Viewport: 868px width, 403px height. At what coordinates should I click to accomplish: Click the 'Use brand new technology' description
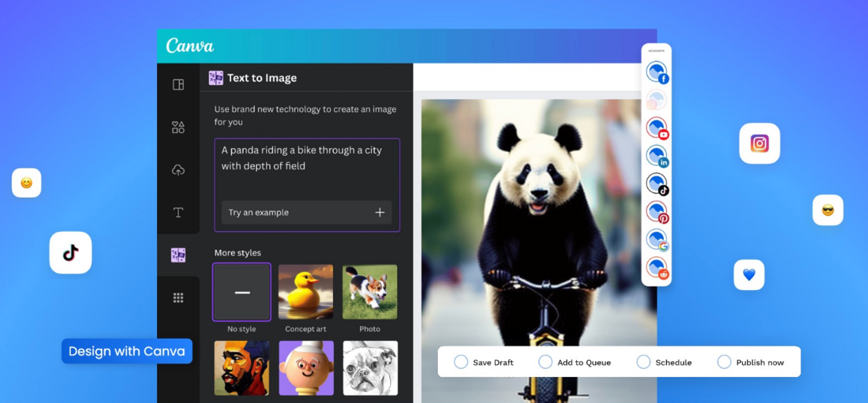305,115
